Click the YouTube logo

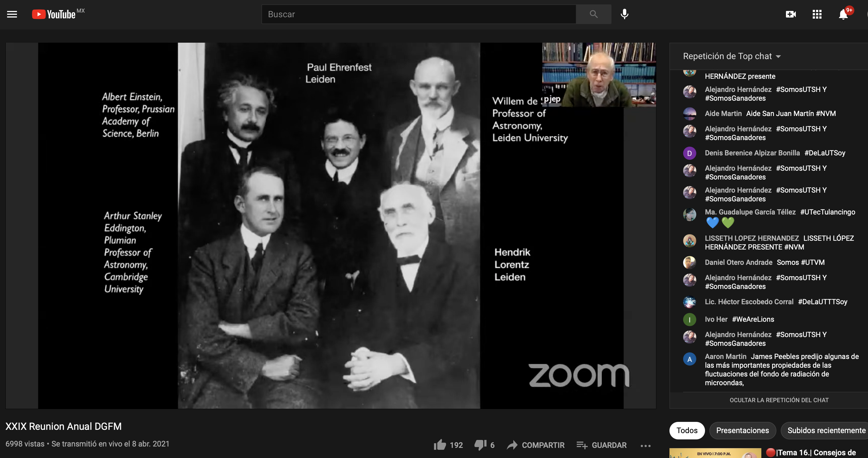pos(54,14)
